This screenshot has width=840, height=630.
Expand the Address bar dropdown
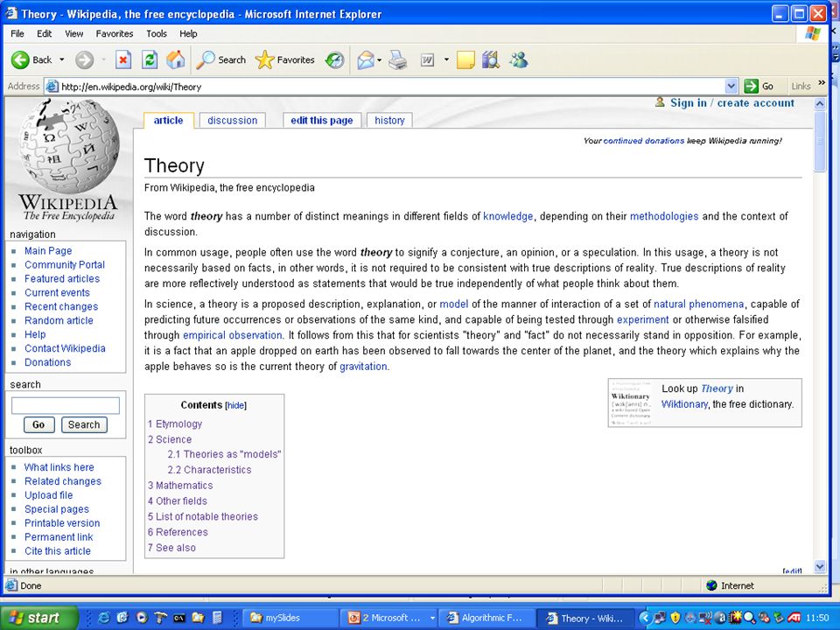731,87
